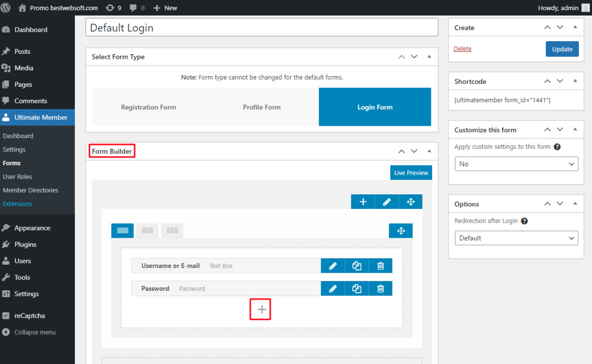
Task: Click the column section move arrows icon
Action: click(401, 231)
